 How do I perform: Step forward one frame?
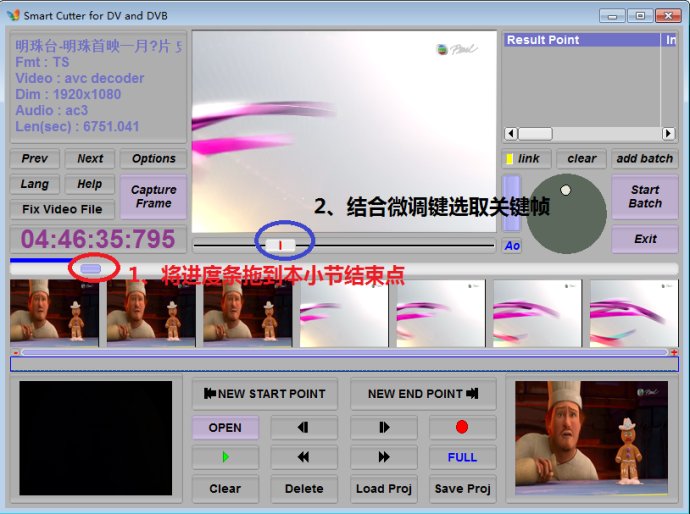click(x=383, y=427)
